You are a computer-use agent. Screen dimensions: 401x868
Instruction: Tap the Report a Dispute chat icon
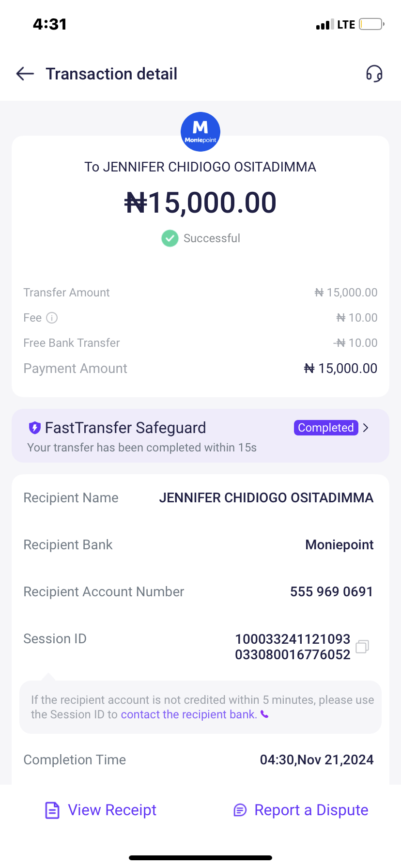[240, 810]
